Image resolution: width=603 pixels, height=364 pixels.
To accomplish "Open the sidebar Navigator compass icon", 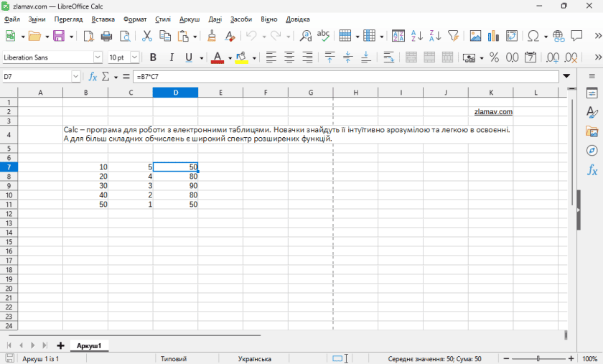I will point(592,151).
